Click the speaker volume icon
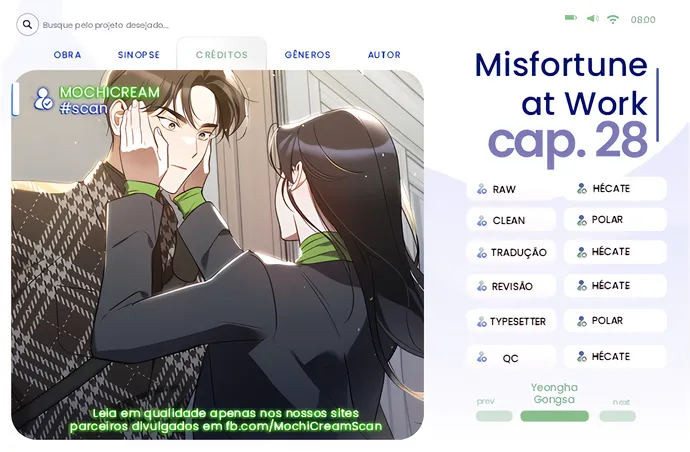Viewport: 690px width, 452px height. [593, 18]
